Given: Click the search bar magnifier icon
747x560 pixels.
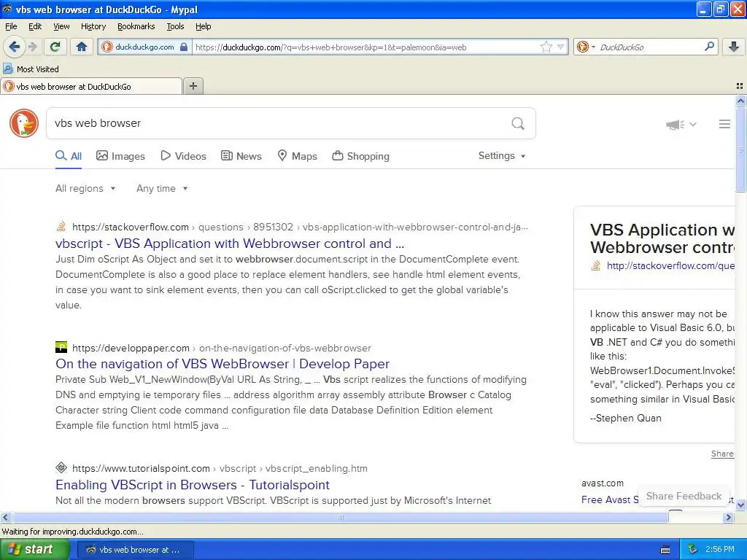Looking at the screenshot, I should 709,46.
